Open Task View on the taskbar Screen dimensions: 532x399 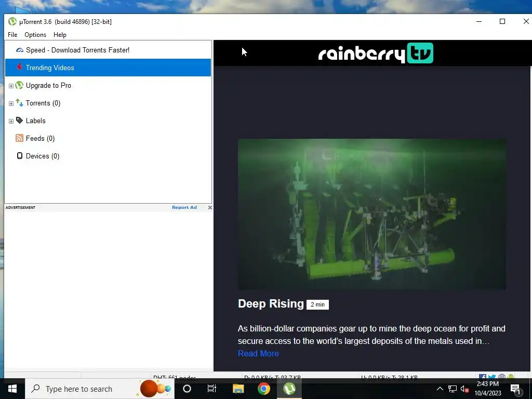(212, 389)
